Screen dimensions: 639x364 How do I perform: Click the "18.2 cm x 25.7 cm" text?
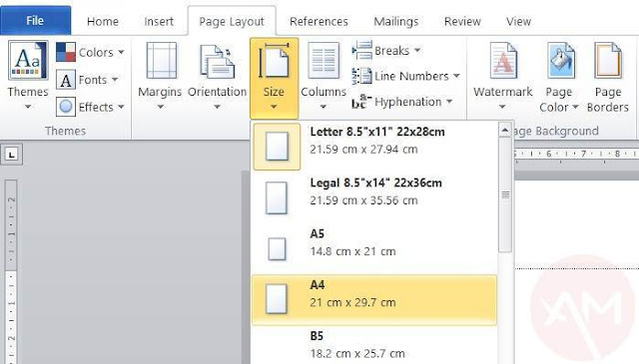[357, 353]
